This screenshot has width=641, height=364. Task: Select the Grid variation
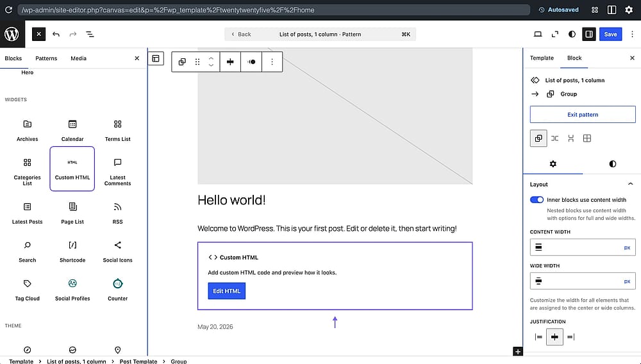(x=587, y=138)
